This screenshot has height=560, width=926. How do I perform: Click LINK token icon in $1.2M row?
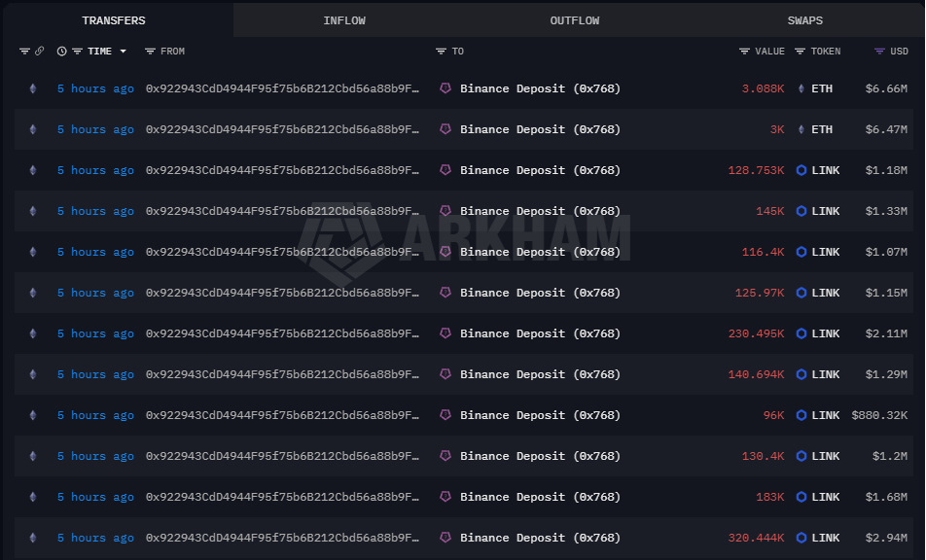(x=801, y=456)
